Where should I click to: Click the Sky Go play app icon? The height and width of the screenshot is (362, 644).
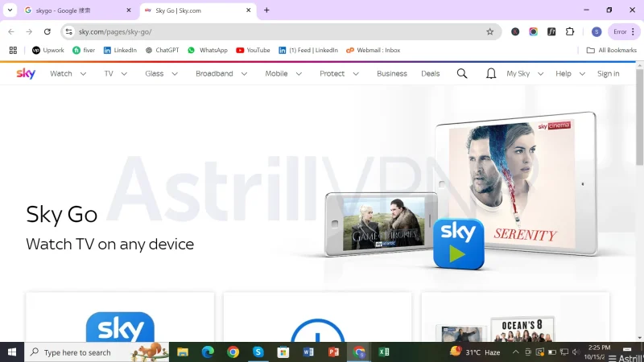pos(458,244)
